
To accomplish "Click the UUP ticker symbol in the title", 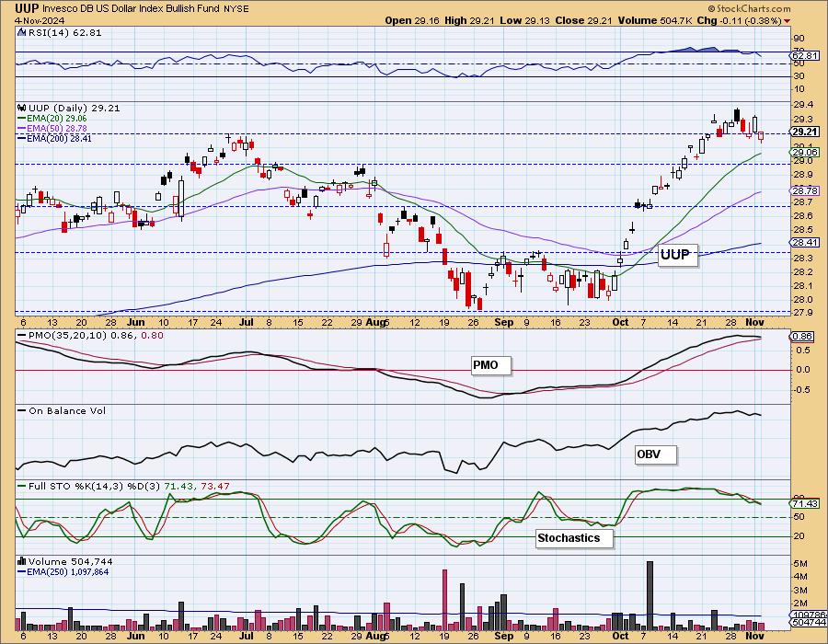I will tap(28, 8).
